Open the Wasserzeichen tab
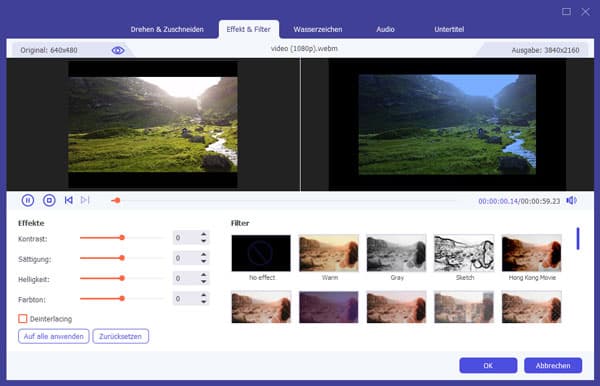This screenshot has height=386, width=600. pyautogui.click(x=318, y=29)
